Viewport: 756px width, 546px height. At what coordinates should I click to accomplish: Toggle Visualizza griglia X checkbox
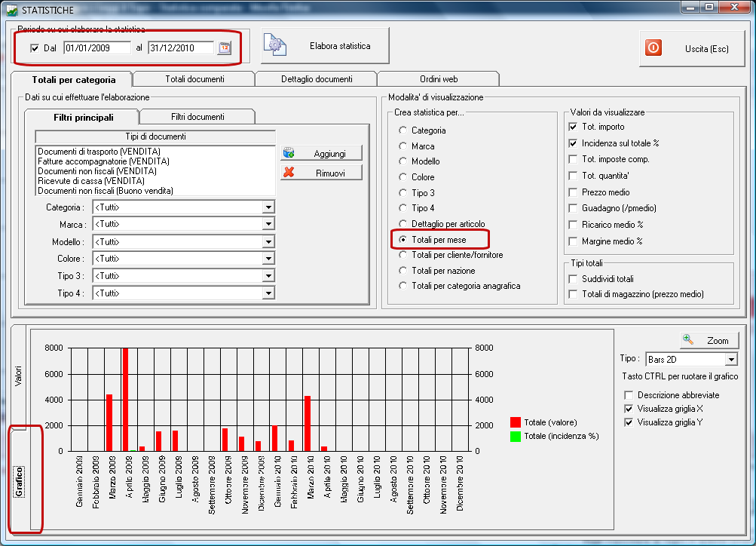(628, 409)
